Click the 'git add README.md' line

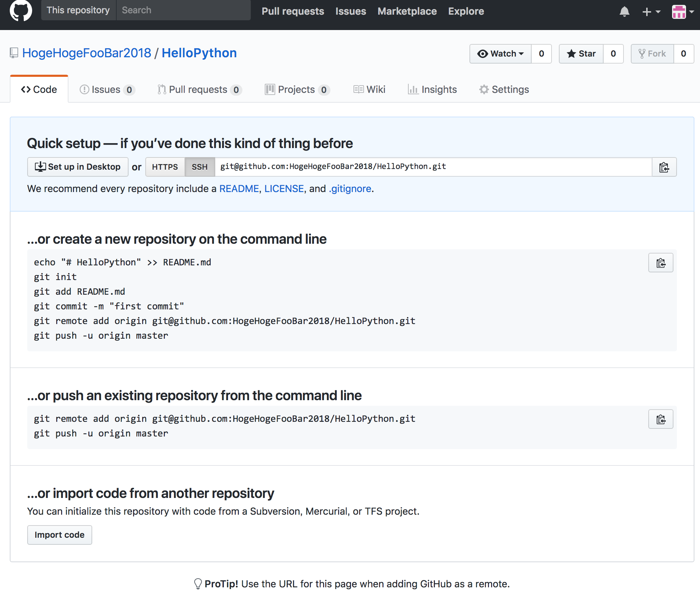coord(79,292)
